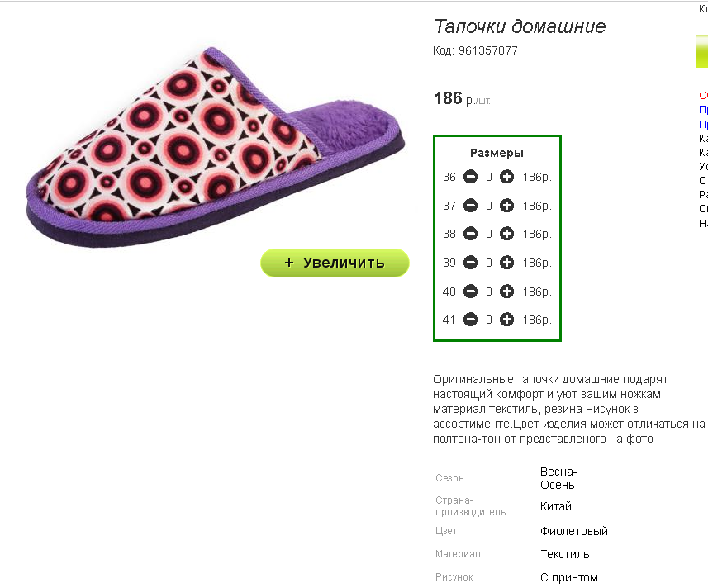Reduce quantity for size 38

pyautogui.click(x=471, y=234)
